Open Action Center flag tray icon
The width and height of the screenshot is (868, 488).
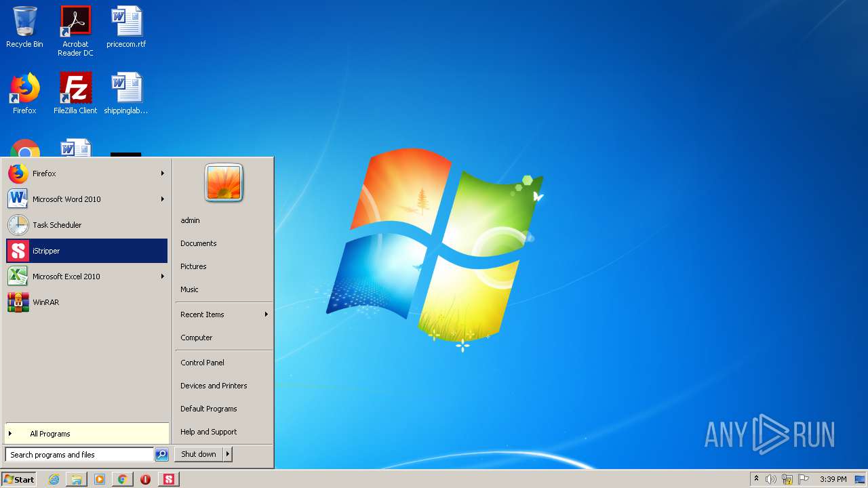pos(804,479)
